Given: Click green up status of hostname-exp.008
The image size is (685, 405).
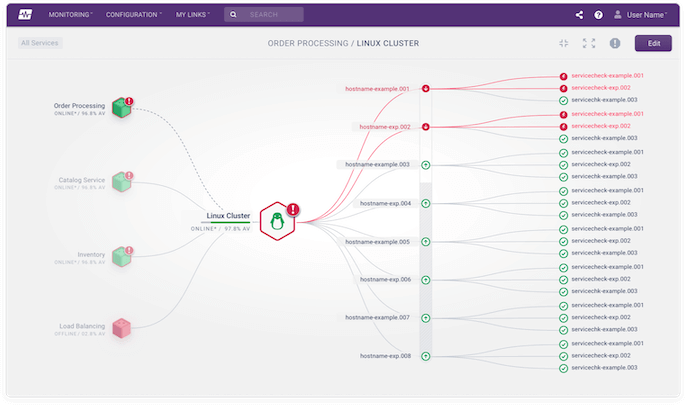Looking at the screenshot, I should [426, 355].
